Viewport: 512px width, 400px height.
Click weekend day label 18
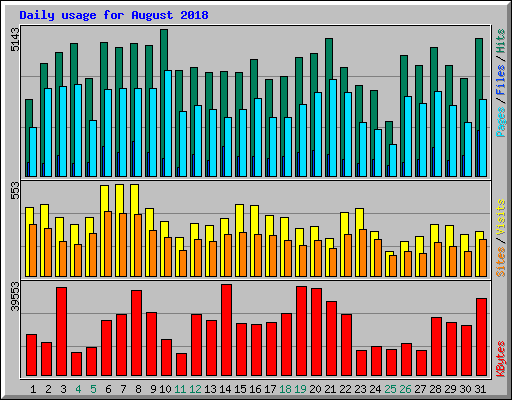click(x=285, y=389)
